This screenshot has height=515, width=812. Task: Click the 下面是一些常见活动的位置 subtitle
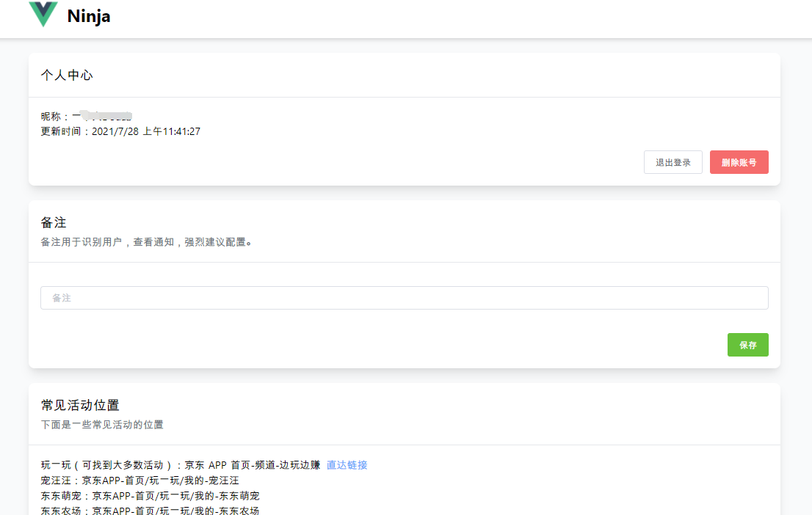(x=102, y=425)
